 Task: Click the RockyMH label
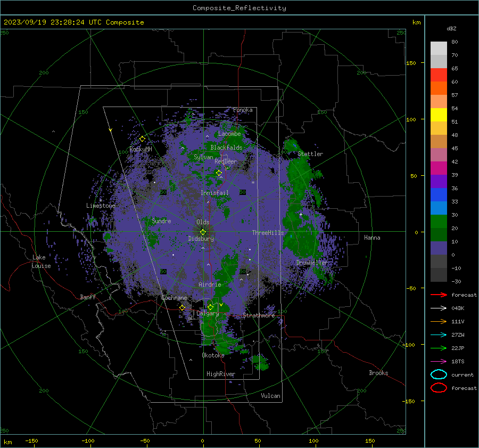[141, 149]
